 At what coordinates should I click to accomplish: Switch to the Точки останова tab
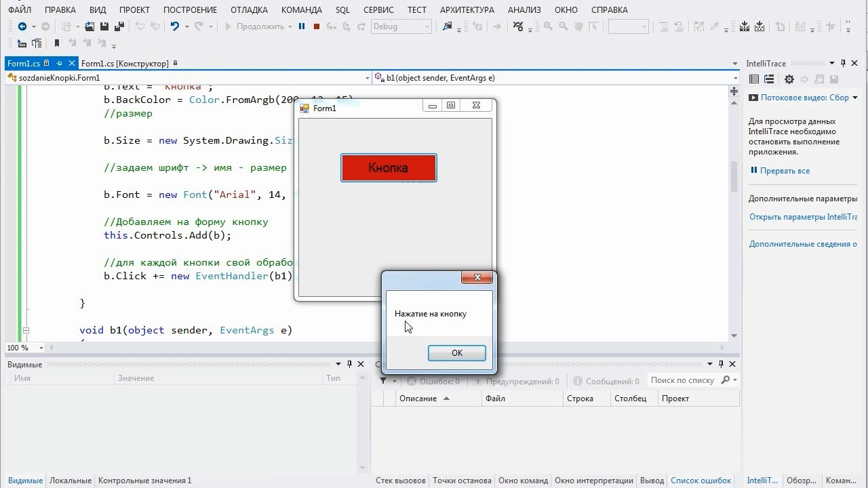coord(462,481)
